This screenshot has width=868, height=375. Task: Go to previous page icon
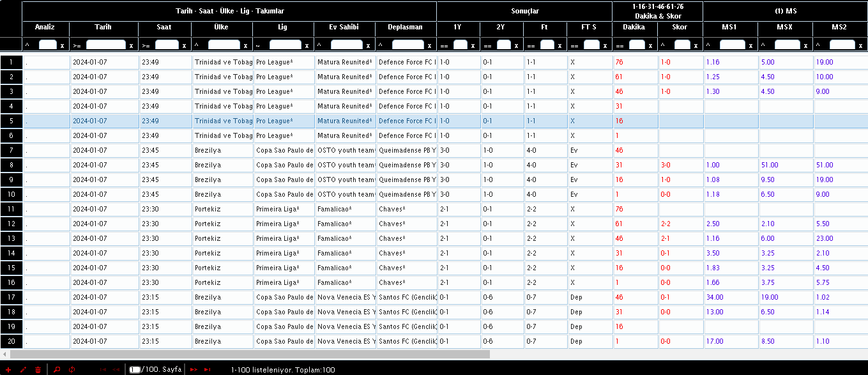pos(117,369)
